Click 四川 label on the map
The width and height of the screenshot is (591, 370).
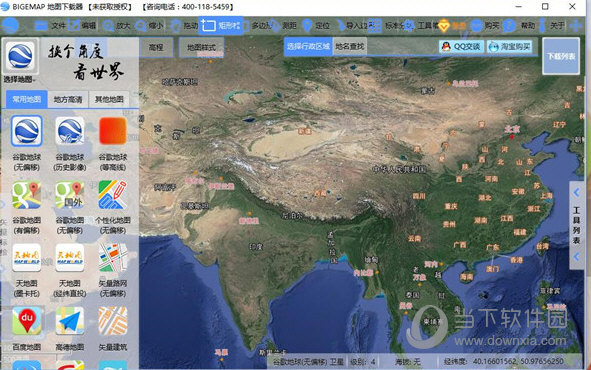coord(419,196)
